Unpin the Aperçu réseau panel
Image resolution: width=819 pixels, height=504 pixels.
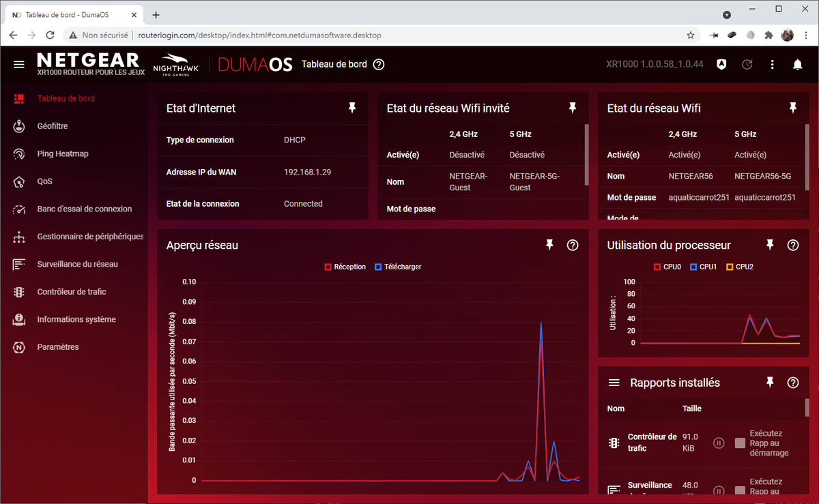[x=549, y=245]
